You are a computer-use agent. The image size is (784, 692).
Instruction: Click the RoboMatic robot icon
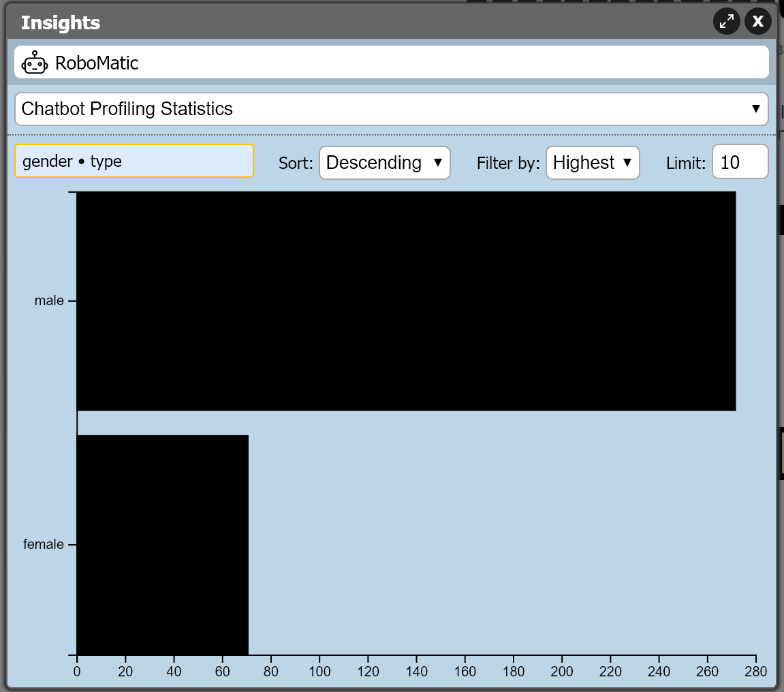(x=35, y=63)
